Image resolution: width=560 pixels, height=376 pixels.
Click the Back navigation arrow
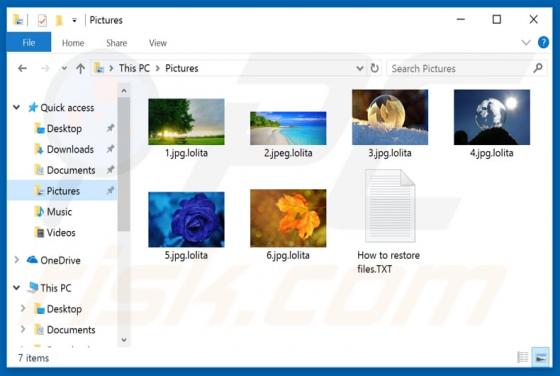click(22, 68)
